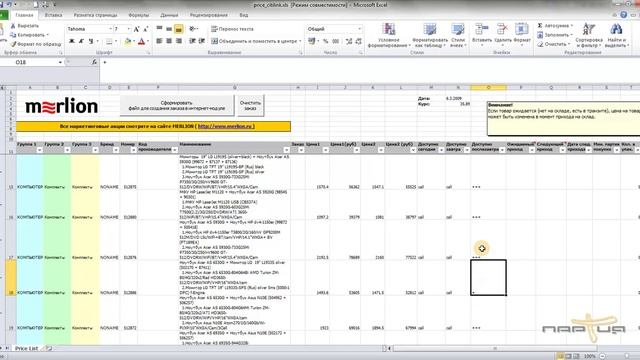Switch to the Вид ribbon tab
The width and height of the screenshot is (640, 360).
coord(244,15)
